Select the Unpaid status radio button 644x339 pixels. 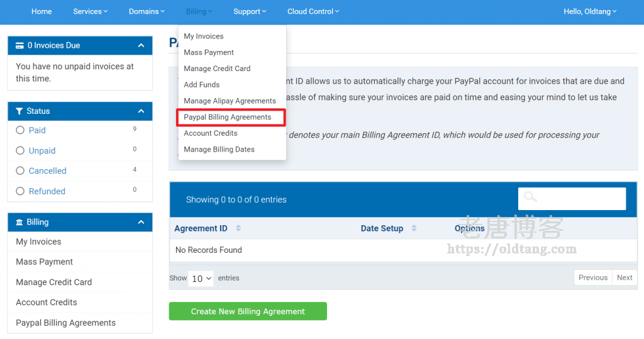(x=20, y=150)
